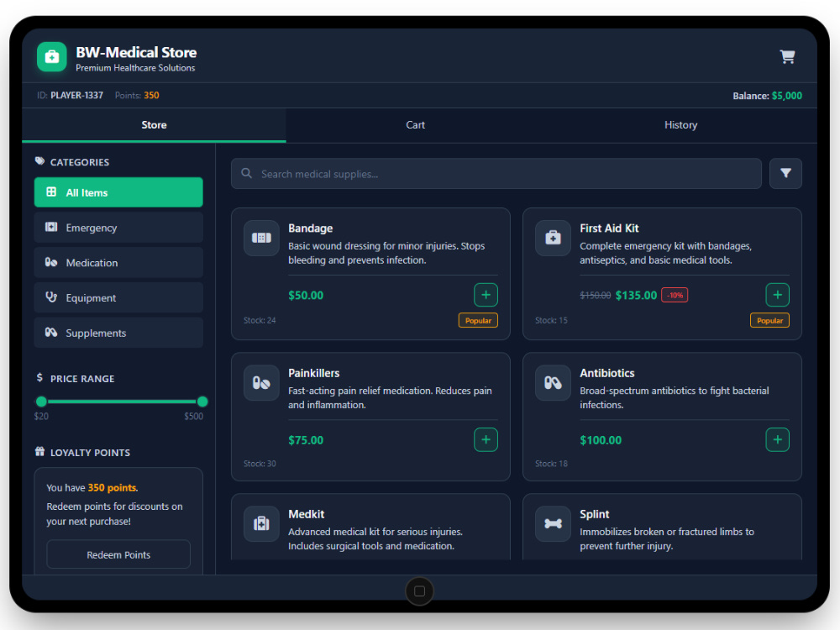Click the PLAYER-1337 ID text
Viewport: 840px width, 630px height.
pos(76,96)
